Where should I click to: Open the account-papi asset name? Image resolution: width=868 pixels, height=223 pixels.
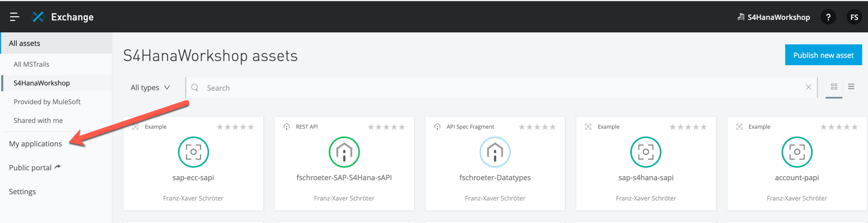coord(797,178)
